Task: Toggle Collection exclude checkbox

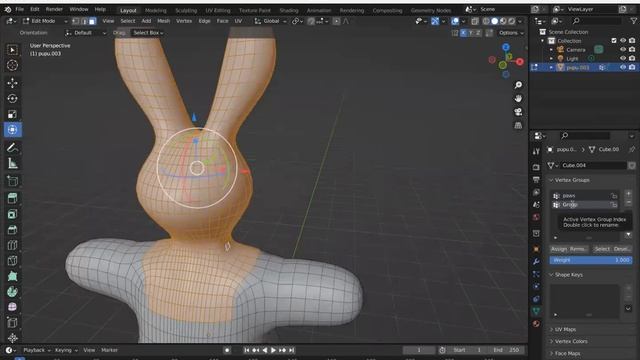Action: coord(614,40)
